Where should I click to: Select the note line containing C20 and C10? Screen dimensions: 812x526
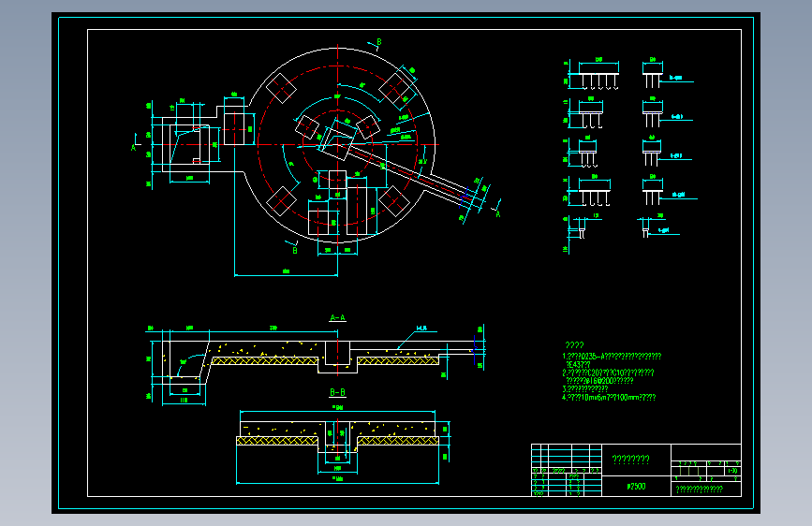coord(608,373)
